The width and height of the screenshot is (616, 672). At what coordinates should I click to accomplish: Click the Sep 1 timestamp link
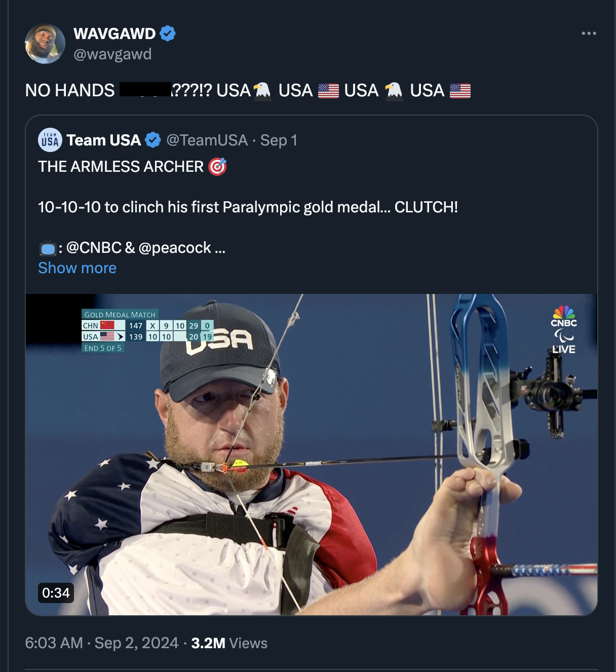(x=278, y=140)
